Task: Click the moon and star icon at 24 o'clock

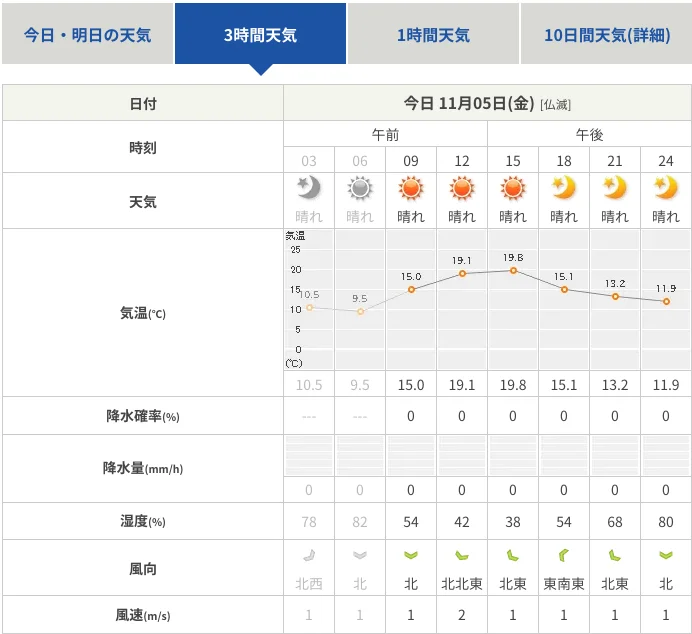Action: tap(666, 188)
